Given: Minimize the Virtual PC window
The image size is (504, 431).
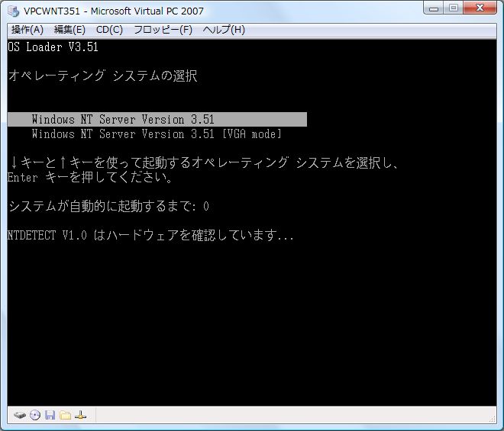Looking at the screenshot, I should coord(434,8).
